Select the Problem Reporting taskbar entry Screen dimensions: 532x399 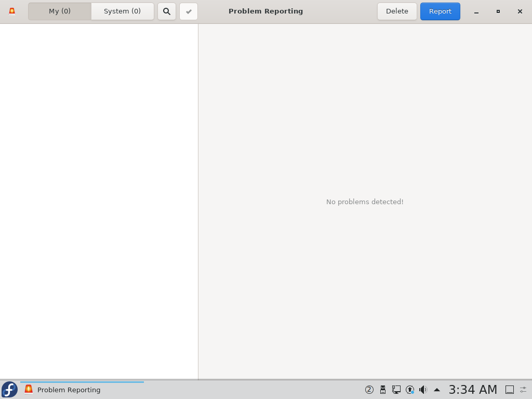coord(82,390)
